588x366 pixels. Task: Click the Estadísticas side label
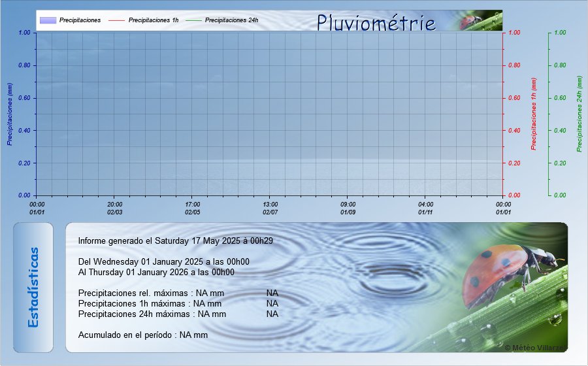(x=33, y=288)
